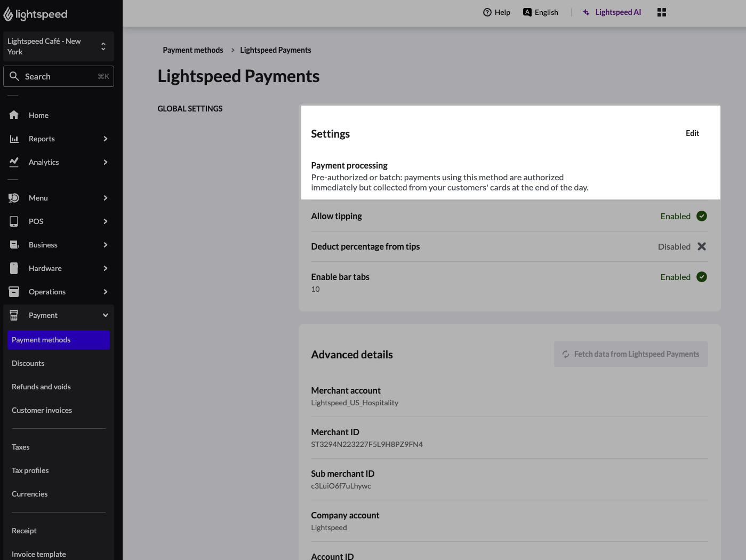
Task: Click the Deduct percentage disabled X icon
Action: [x=702, y=246]
